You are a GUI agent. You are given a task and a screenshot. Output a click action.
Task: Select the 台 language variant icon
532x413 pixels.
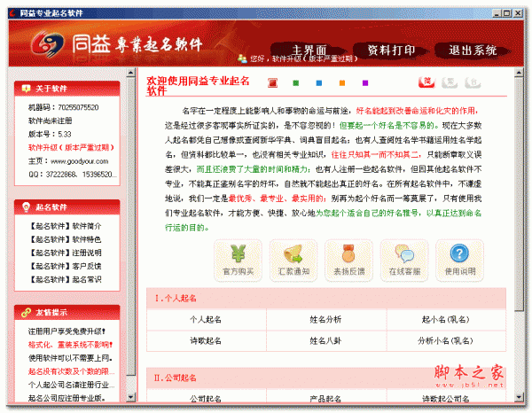473,82
